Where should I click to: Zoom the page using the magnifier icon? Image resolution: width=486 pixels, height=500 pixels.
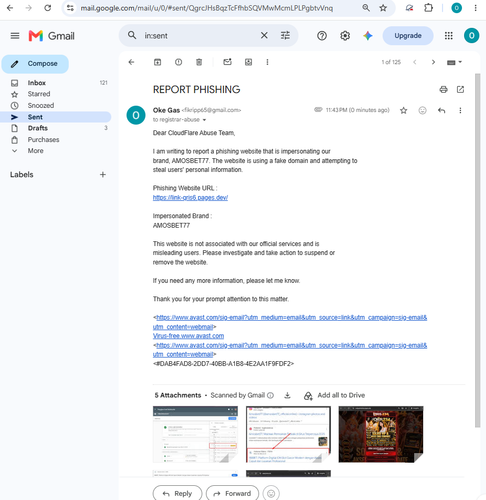[366, 8]
